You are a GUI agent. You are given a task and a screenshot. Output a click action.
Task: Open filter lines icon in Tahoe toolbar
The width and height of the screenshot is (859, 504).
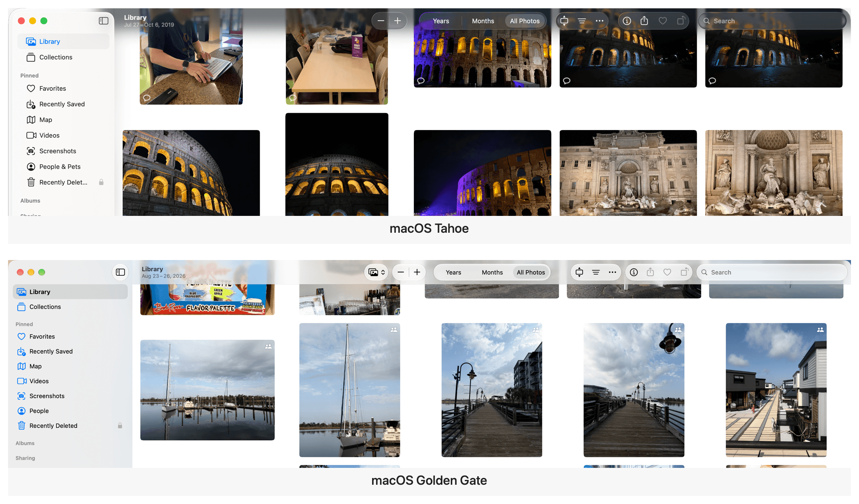click(x=582, y=21)
